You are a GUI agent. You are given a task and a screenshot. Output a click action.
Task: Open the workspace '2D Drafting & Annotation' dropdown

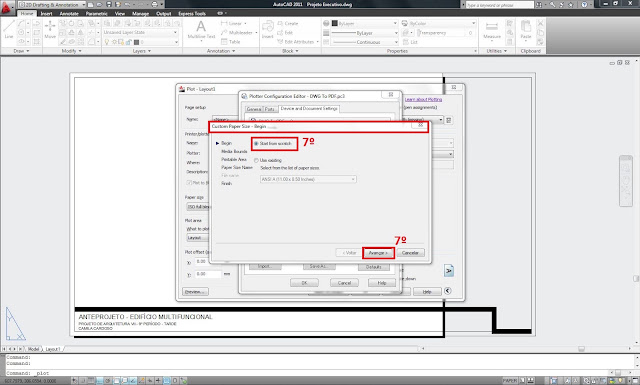coord(52,4)
